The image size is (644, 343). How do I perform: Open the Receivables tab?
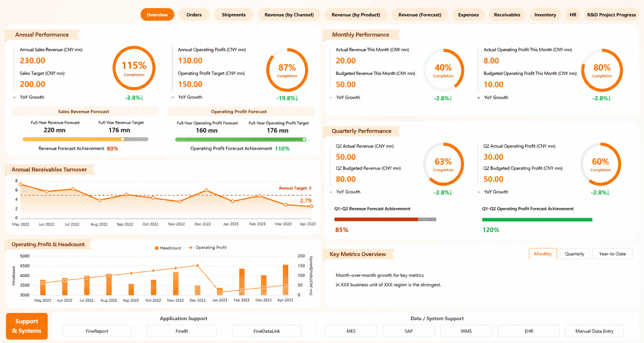pos(507,15)
